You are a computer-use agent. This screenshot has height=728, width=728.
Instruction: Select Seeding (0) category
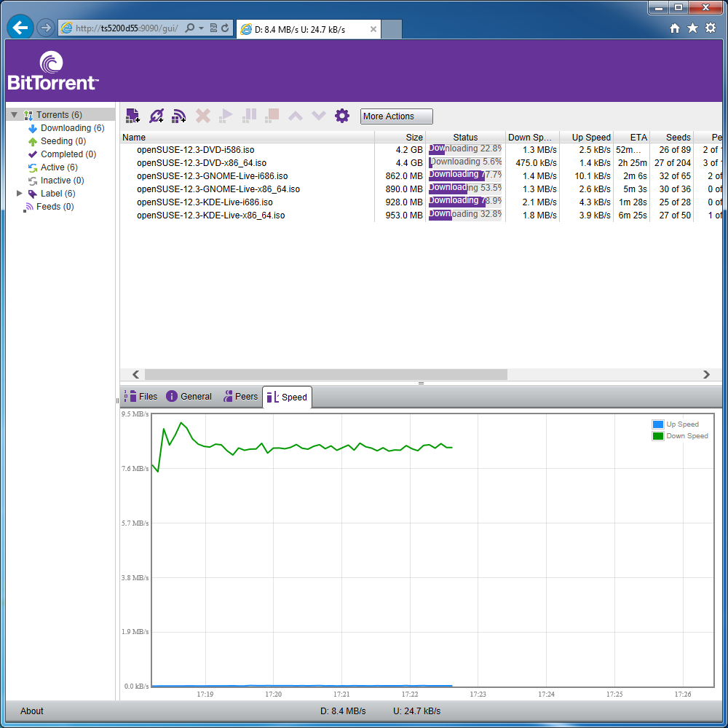tap(63, 141)
